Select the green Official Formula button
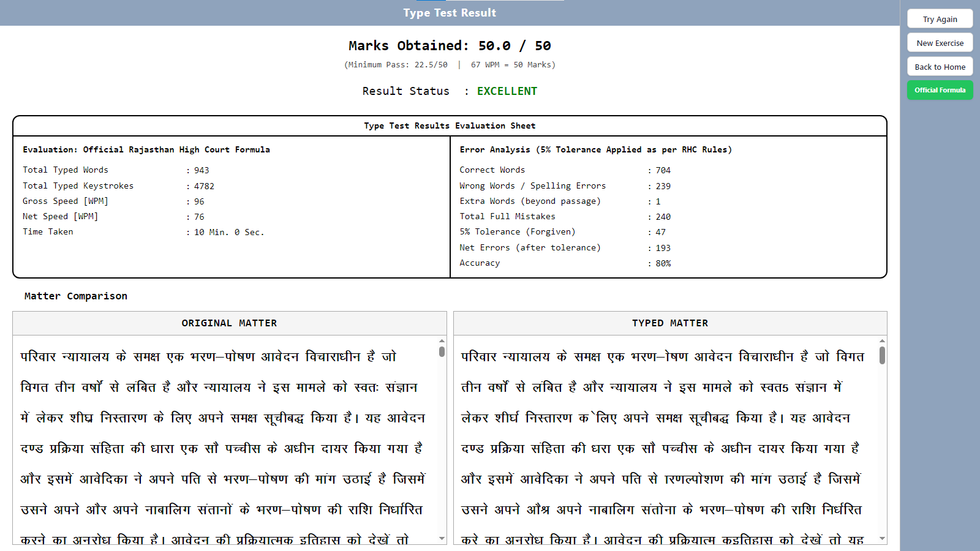The image size is (980, 551). 940,90
